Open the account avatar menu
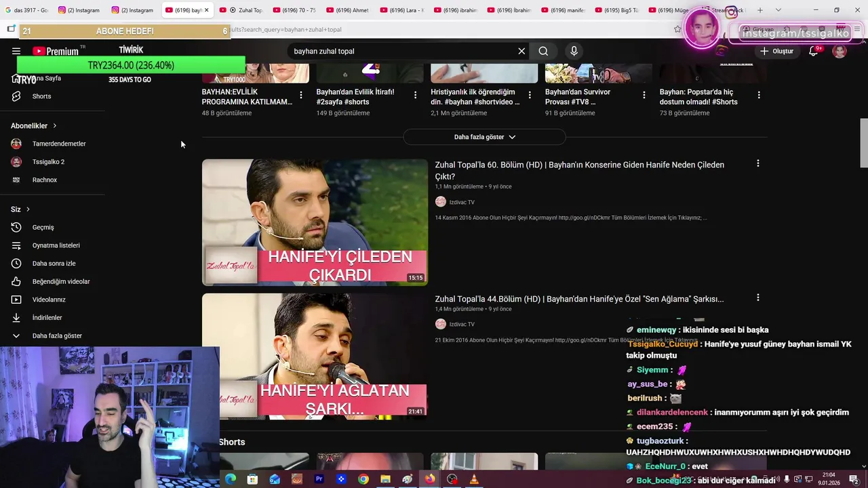The width and height of the screenshot is (868, 488). [840, 51]
